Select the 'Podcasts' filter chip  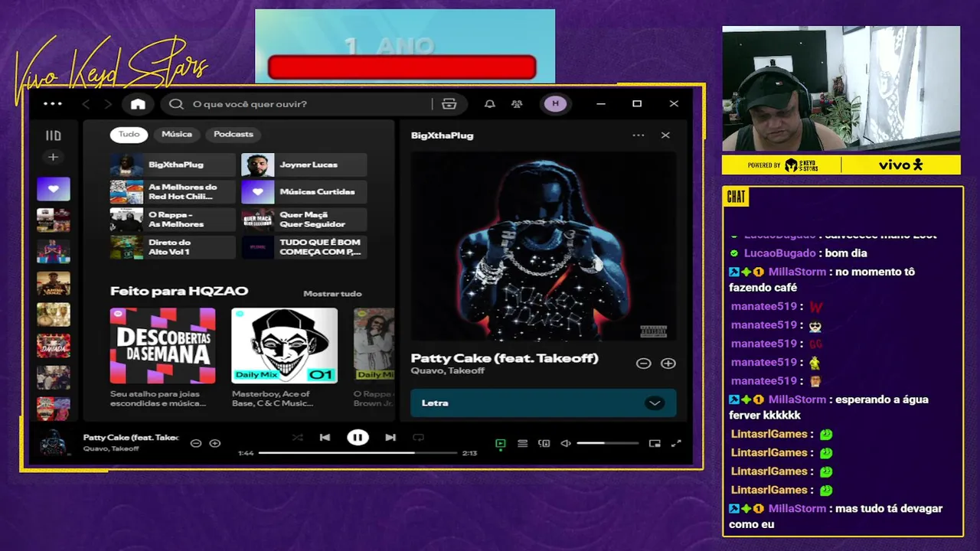234,134
